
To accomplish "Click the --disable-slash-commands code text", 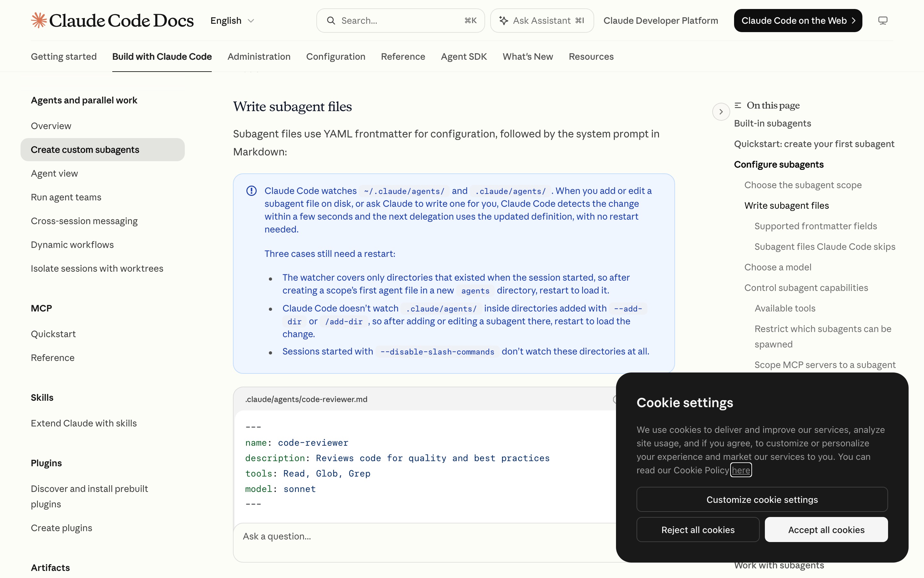I will [437, 352].
